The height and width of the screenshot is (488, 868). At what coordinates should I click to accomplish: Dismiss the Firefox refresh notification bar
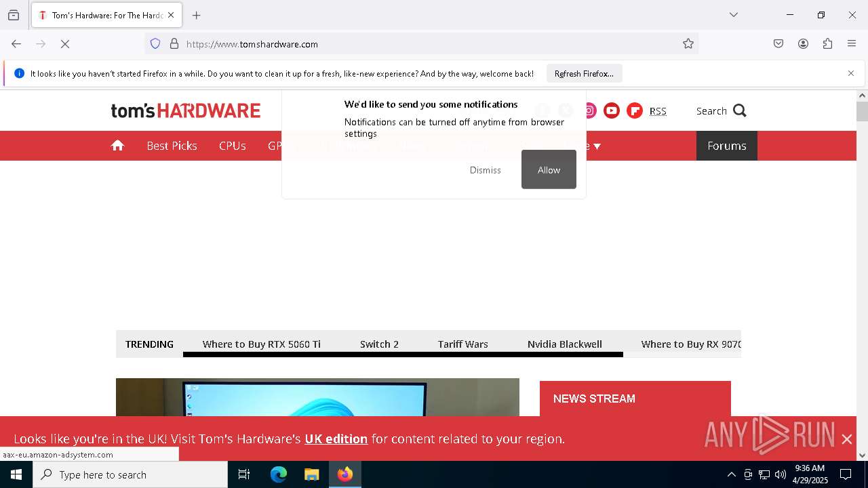(851, 73)
